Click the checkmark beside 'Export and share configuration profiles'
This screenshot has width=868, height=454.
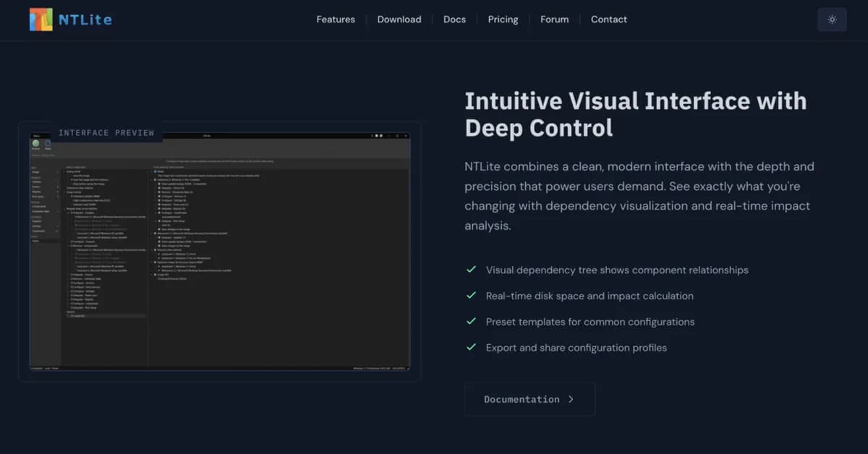[x=472, y=347]
